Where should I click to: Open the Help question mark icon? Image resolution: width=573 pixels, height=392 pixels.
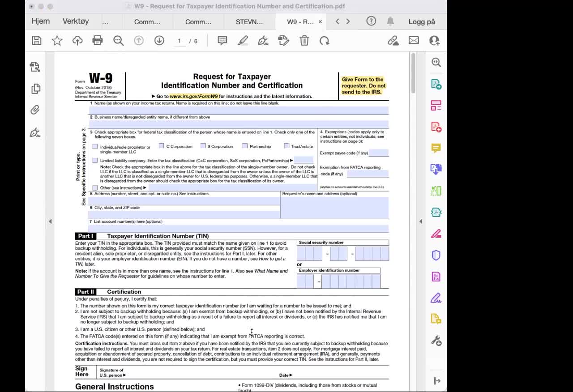click(x=371, y=21)
